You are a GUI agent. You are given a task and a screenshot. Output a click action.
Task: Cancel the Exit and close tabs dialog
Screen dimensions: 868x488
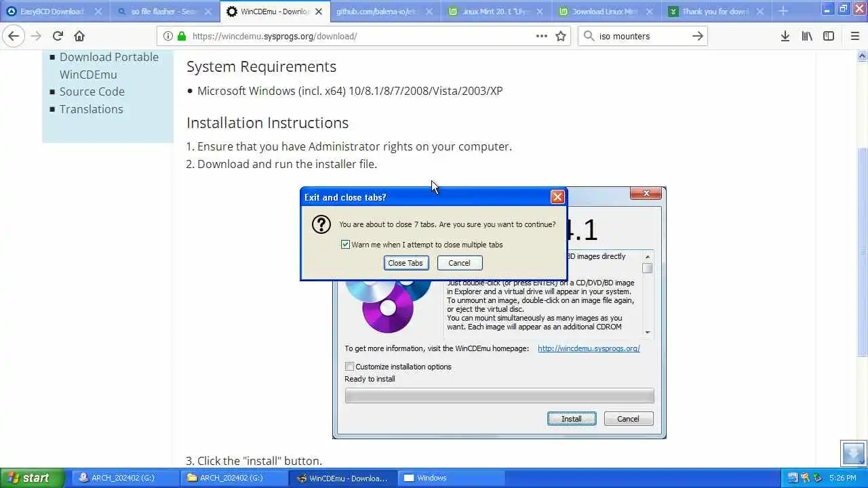460,263
